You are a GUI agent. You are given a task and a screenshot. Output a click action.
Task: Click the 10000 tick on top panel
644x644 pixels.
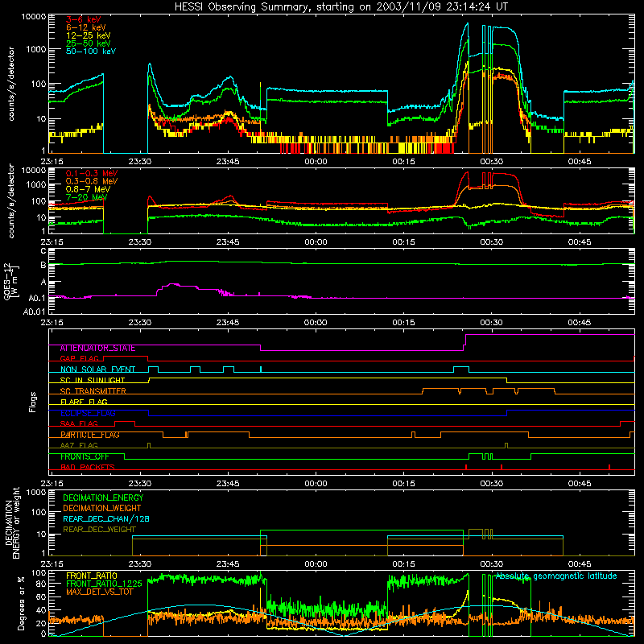click(34, 16)
